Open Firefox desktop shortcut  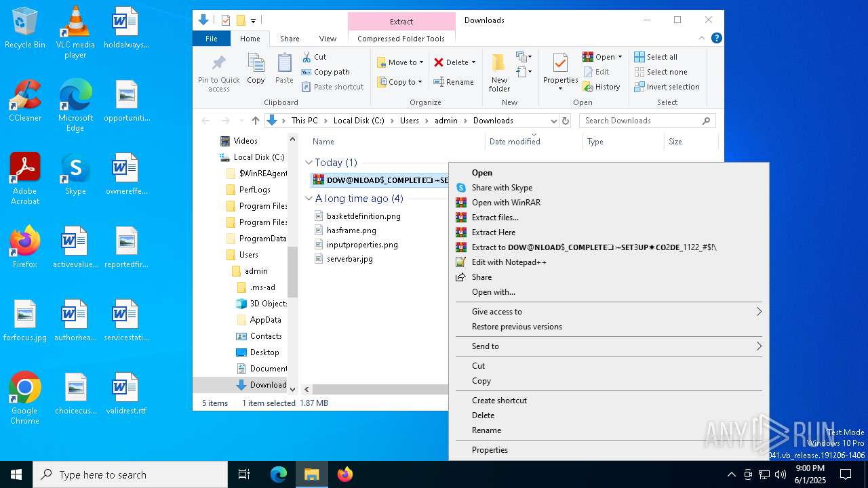[25, 247]
